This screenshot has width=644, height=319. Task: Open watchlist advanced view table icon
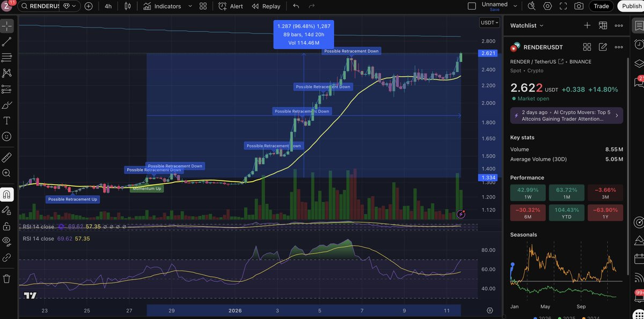(x=603, y=25)
